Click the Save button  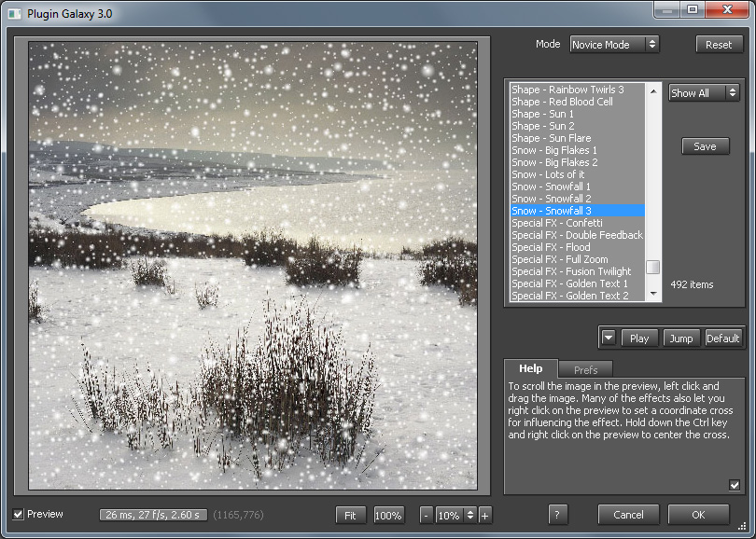[x=705, y=146]
